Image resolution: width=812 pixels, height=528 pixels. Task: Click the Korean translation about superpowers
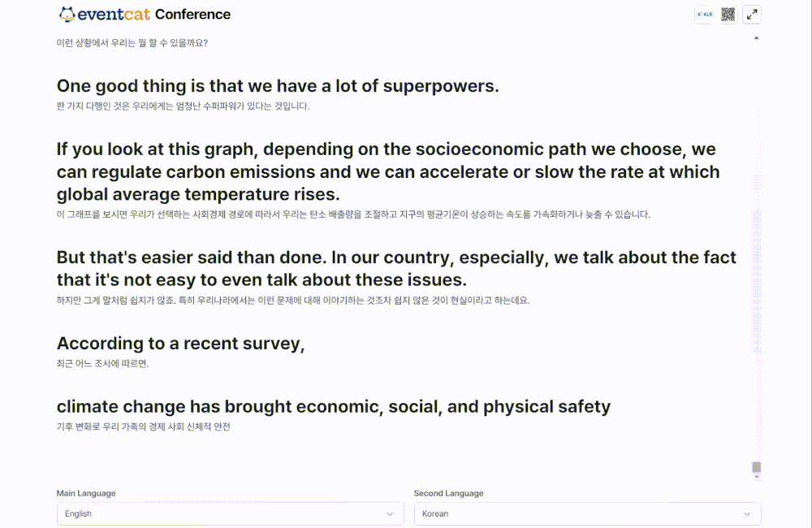pyautogui.click(x=183, y=106)
